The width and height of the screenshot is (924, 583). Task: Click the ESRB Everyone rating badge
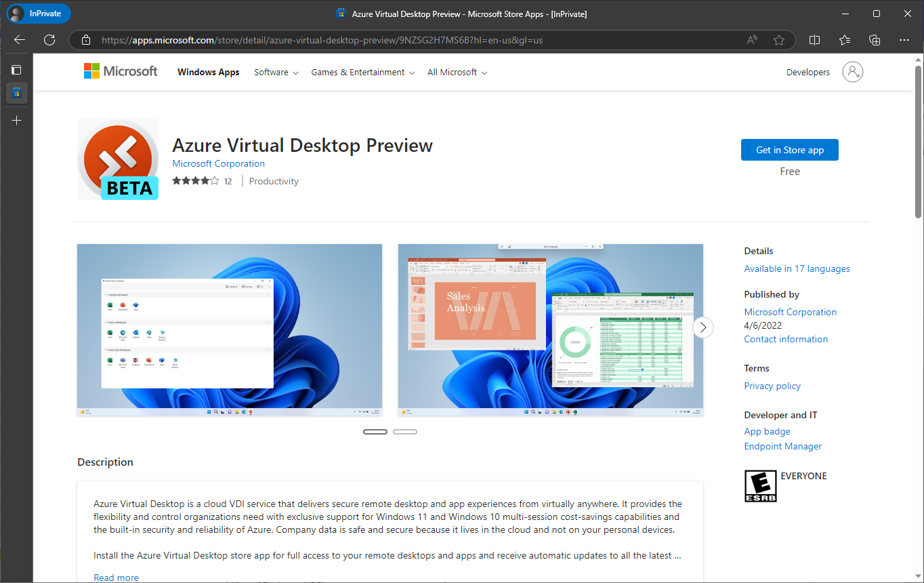click(x=760, y=486)
